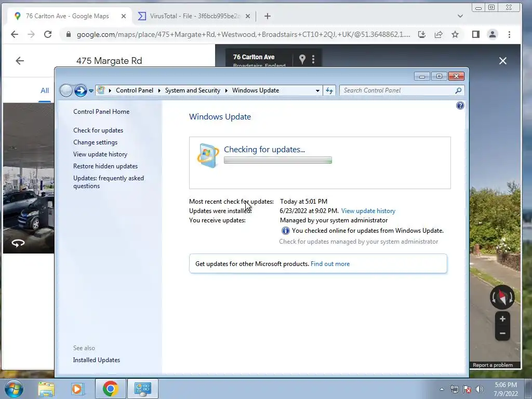This screenshot has height=399, width=532.
Task: Click the volume icon in system tray
Action: click(480, 390)
